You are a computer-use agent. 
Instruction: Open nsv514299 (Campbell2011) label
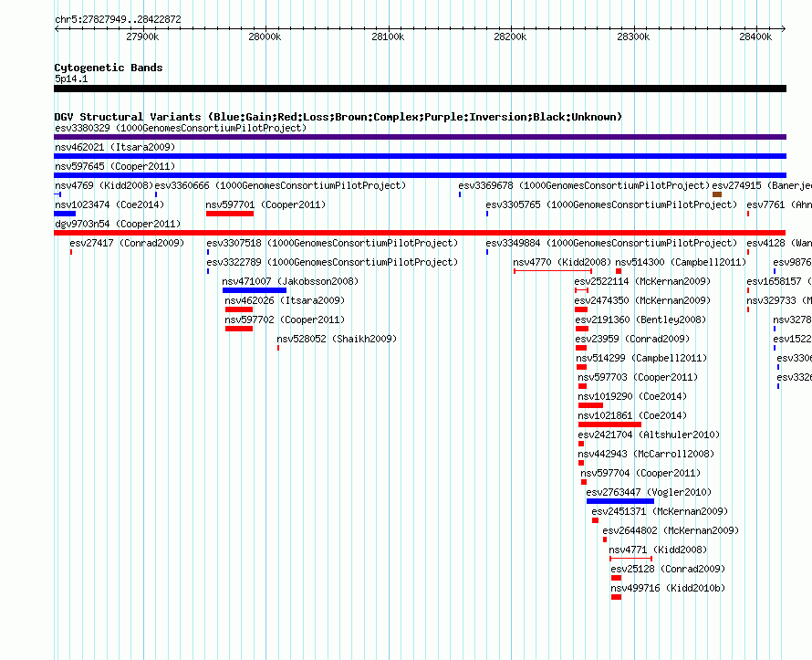pyautogui.click(x=641, y=358)
